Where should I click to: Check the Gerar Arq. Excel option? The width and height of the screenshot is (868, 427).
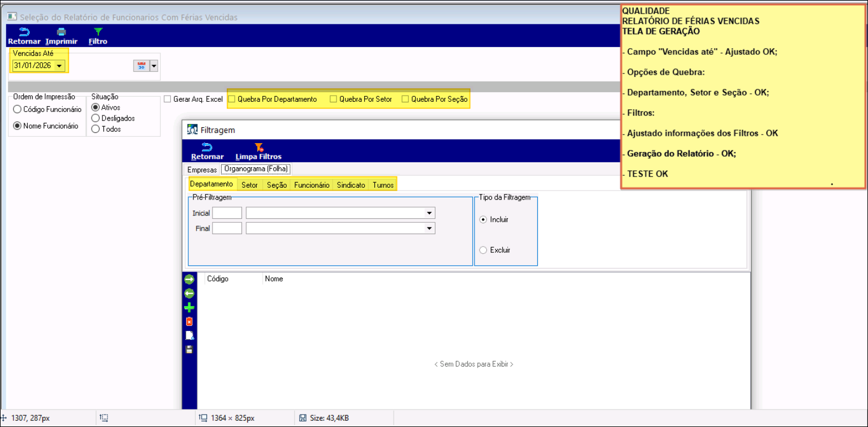[167, 100]
